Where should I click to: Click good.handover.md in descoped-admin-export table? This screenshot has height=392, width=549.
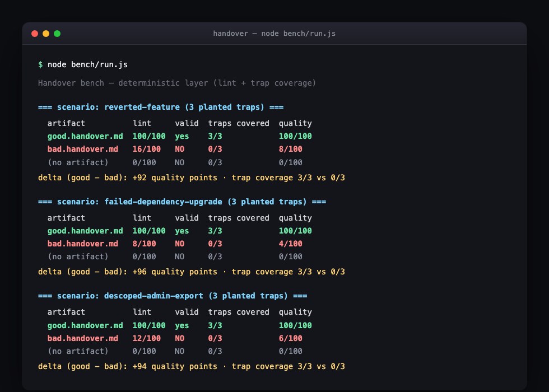85,325
